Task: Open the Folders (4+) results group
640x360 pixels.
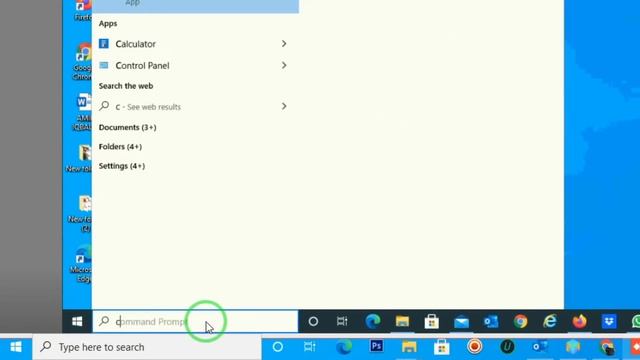Action: 120,147
